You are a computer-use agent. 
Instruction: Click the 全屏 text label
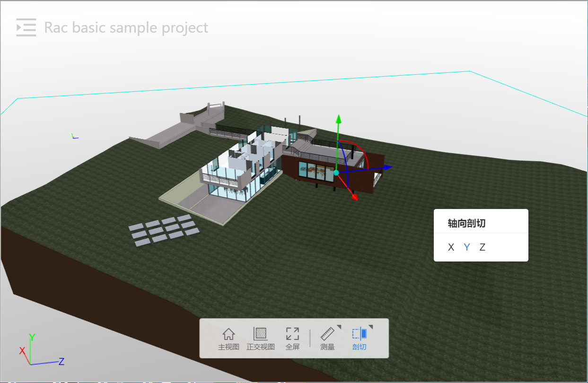(x=292, y=347)
